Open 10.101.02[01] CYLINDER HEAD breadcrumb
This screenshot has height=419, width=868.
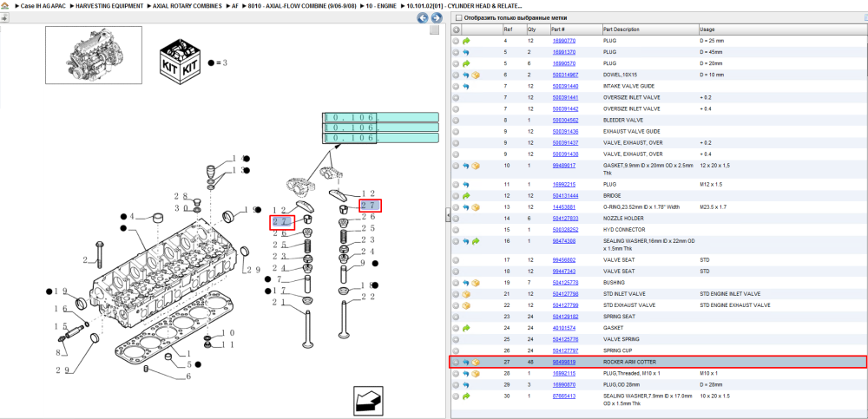point(464,6)
